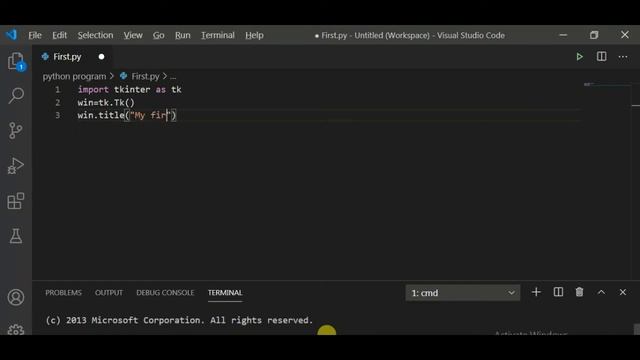Place cursor in line 3 win.title text
This screenshot has height=360, width=640.
pyautogui.click(x=127, y=116)
